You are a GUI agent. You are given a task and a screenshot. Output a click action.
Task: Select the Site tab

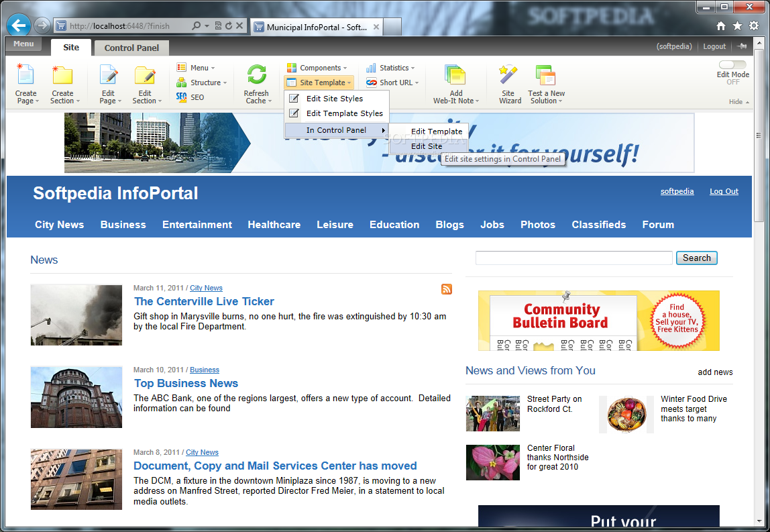[71, 47]
